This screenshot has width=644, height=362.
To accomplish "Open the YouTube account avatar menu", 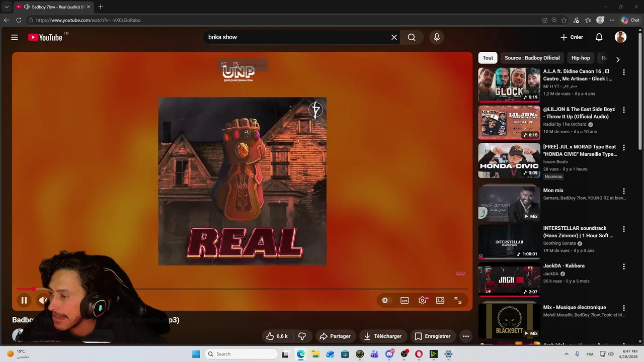I will [620, 37].
